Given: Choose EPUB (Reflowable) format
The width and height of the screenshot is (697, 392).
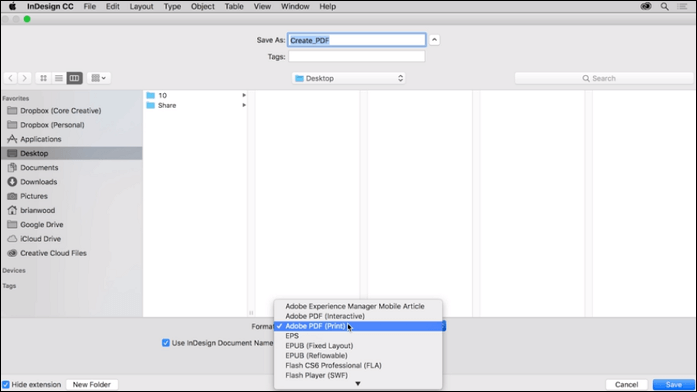Looking at the screenshot, I should tap(358, 356).
